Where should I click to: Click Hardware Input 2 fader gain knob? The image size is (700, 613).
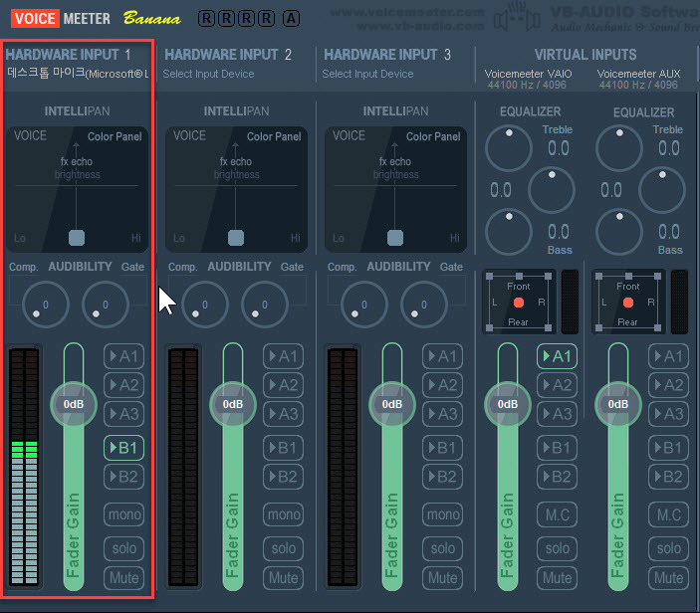point(233,404)
